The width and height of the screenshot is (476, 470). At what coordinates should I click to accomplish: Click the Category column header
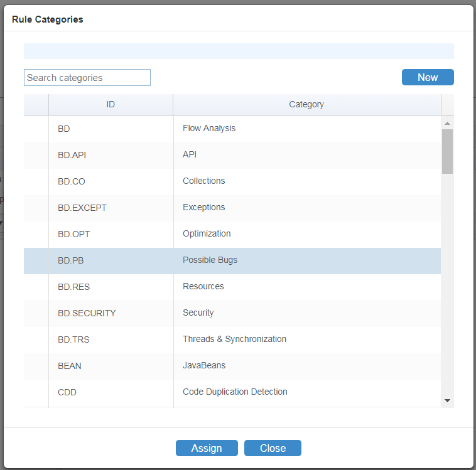(x=307, y=105)
